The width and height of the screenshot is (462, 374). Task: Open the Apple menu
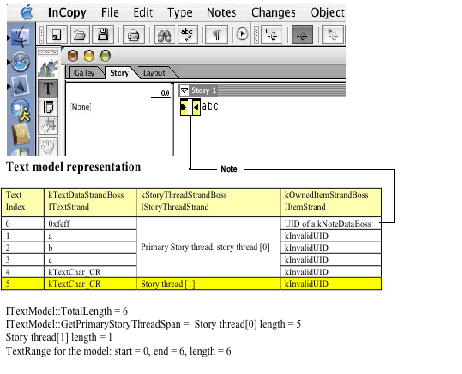click(x=27, y=13)
